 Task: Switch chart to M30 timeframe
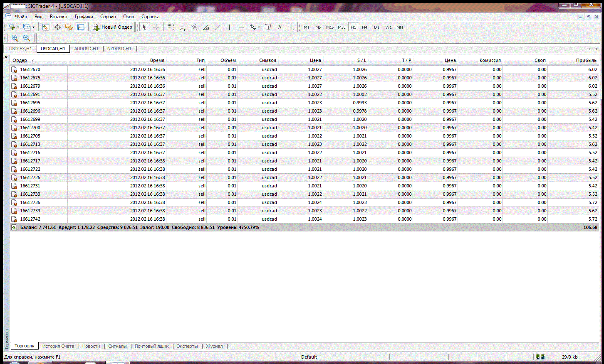342,27
